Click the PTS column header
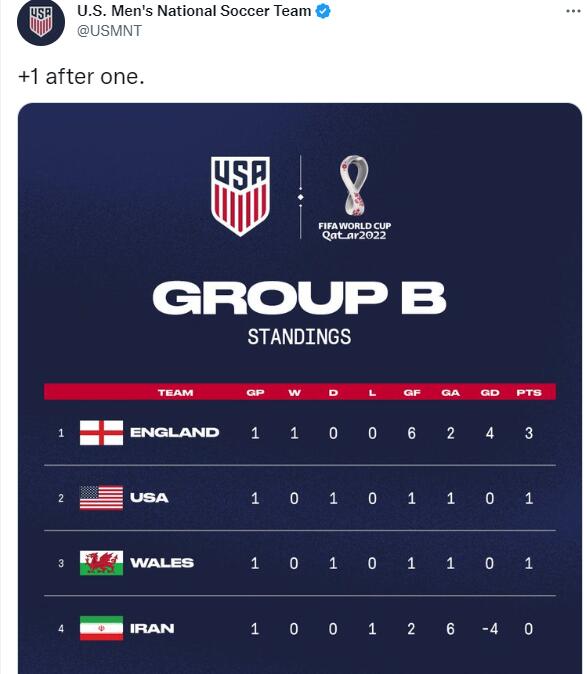Viewport: 587px width, 674px height. coord(529,392)
